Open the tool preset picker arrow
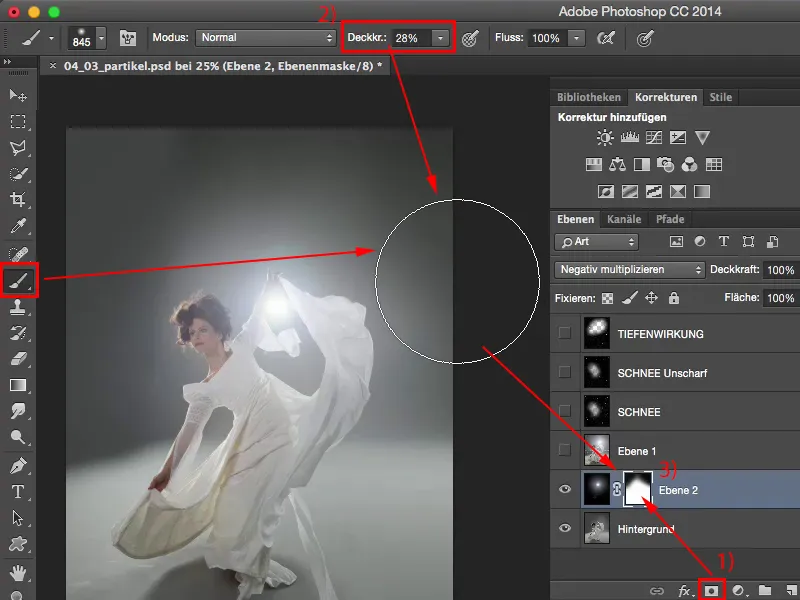800x600 pixels. click(51, 38)
